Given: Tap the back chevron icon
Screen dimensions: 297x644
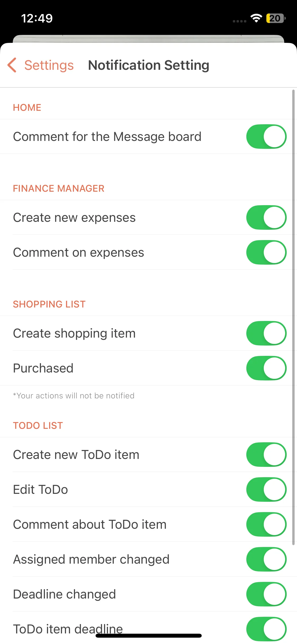Looking at the screenshot, I should click(12, 65).
